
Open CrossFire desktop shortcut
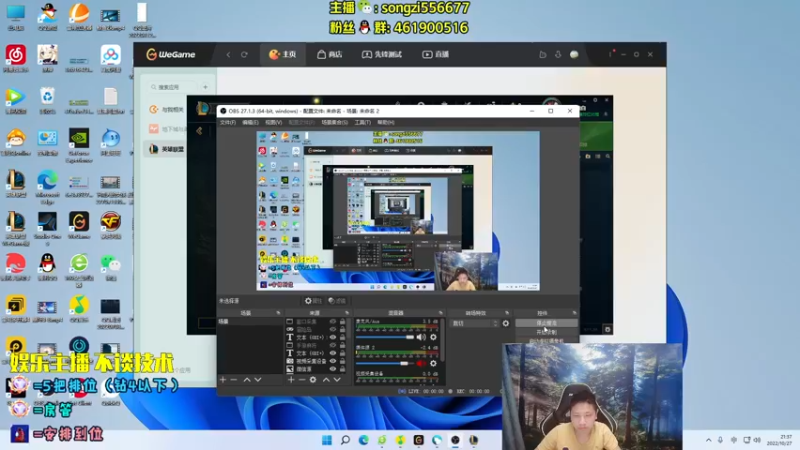110,226
